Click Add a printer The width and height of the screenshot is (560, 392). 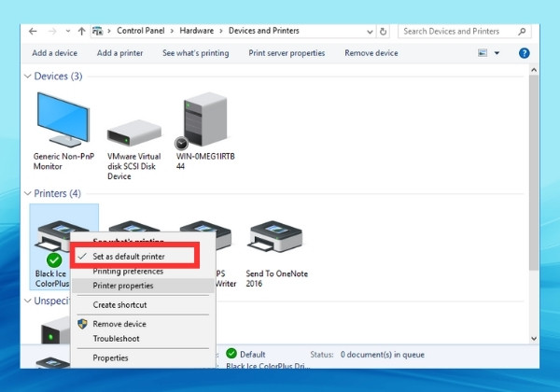[x=120, y=53]
